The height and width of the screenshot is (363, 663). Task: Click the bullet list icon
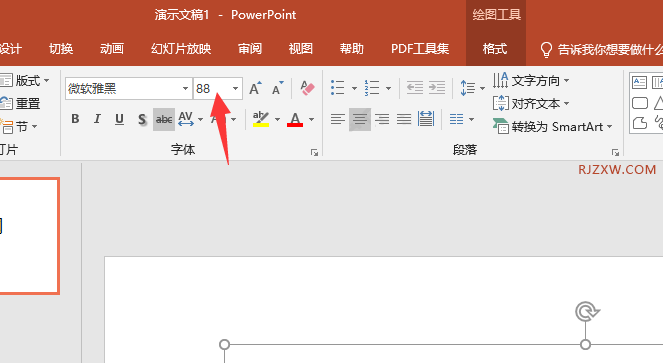(338, 88)
